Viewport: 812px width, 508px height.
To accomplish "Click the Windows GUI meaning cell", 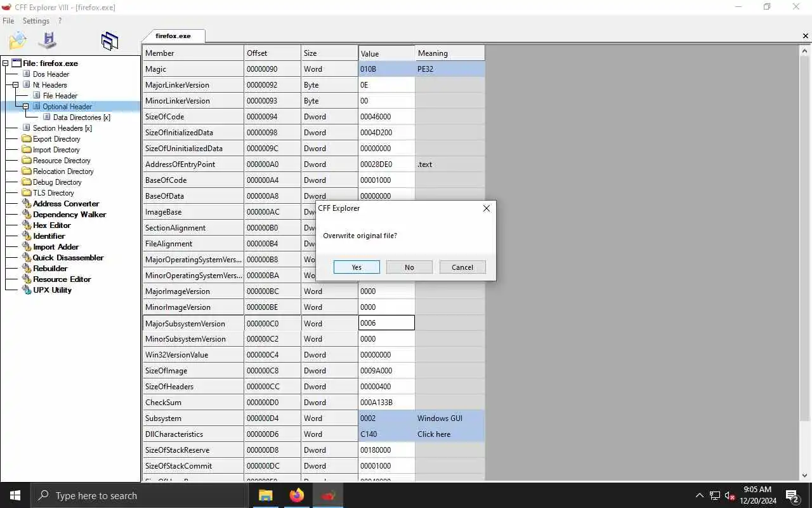I will tap(450, 418).
